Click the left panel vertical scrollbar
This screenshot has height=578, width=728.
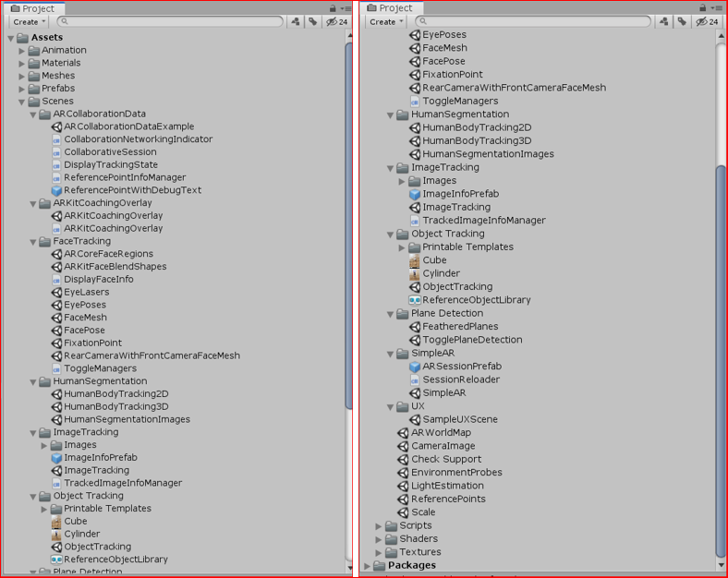(x=349, y=227)
